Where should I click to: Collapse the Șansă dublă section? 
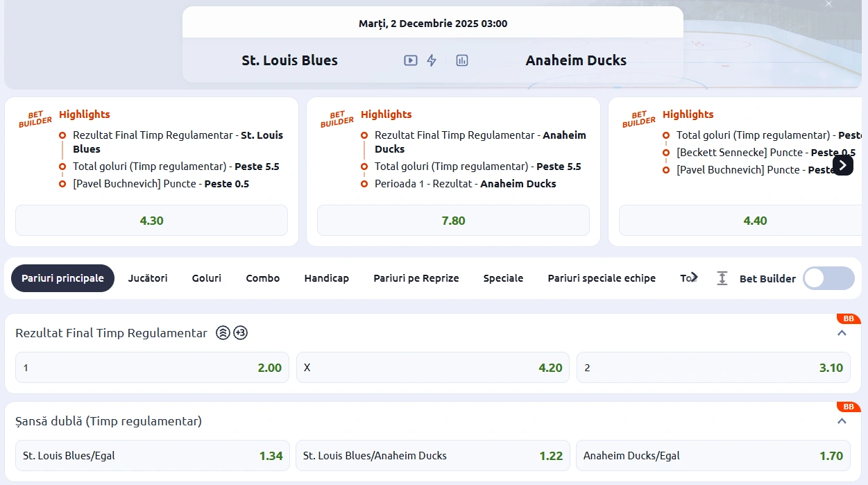click(842, 421)
